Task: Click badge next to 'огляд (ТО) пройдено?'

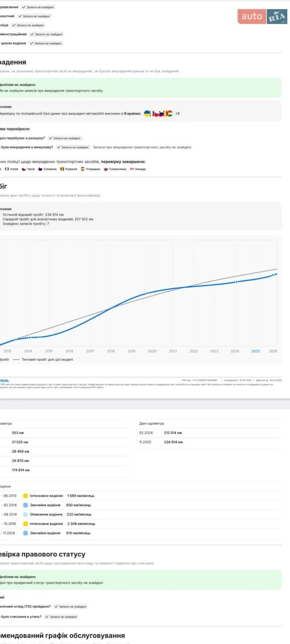Action: tap(71, 607)
